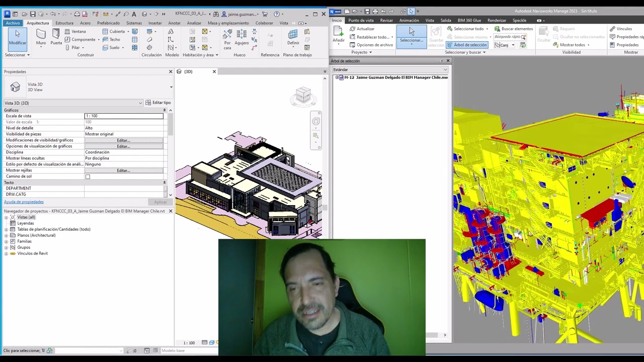Click the Búsqueda rápida search field

510,37
